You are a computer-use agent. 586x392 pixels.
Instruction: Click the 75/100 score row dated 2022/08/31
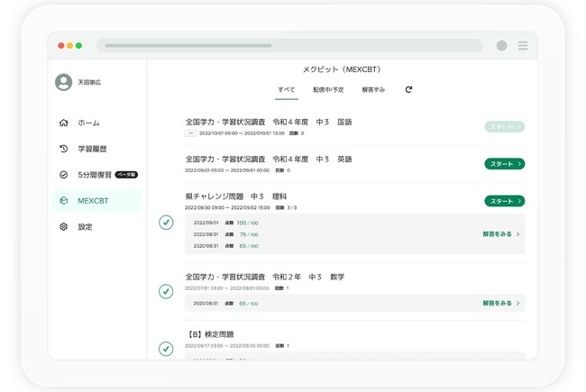pyautogui.click(x=225, y=234)
